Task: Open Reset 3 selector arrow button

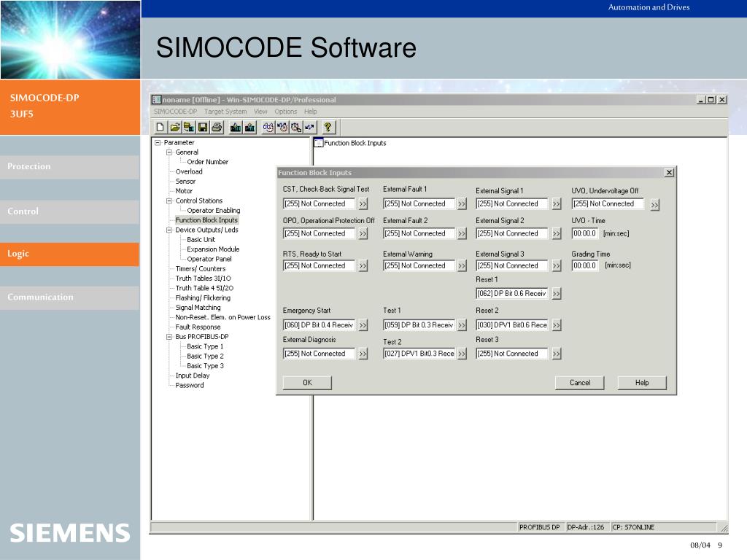Action: (x=557, y=354)
